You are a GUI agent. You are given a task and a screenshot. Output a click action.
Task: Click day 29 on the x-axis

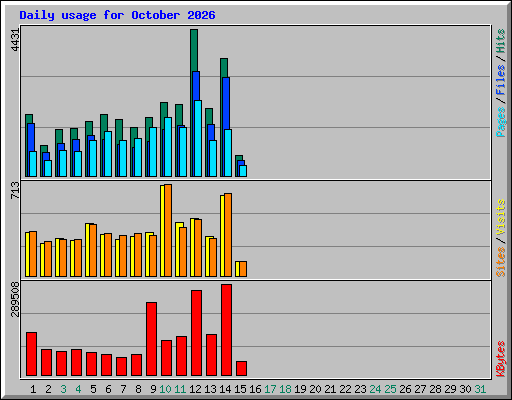450,389
